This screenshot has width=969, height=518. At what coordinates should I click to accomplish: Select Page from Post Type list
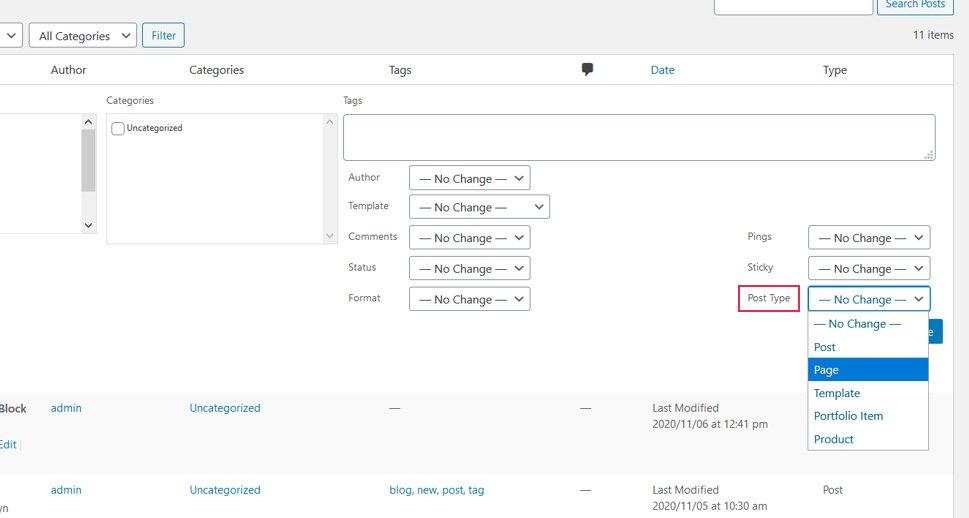pyautogui.click(x=867, y=370)
